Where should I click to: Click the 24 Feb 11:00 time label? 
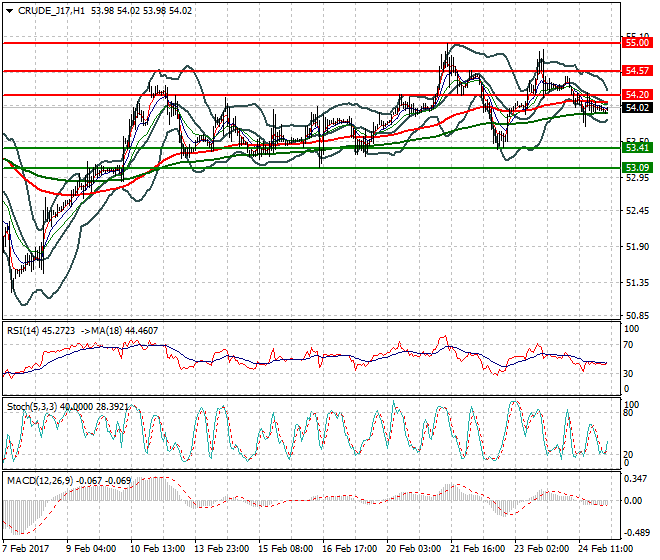tap(606, 549)
